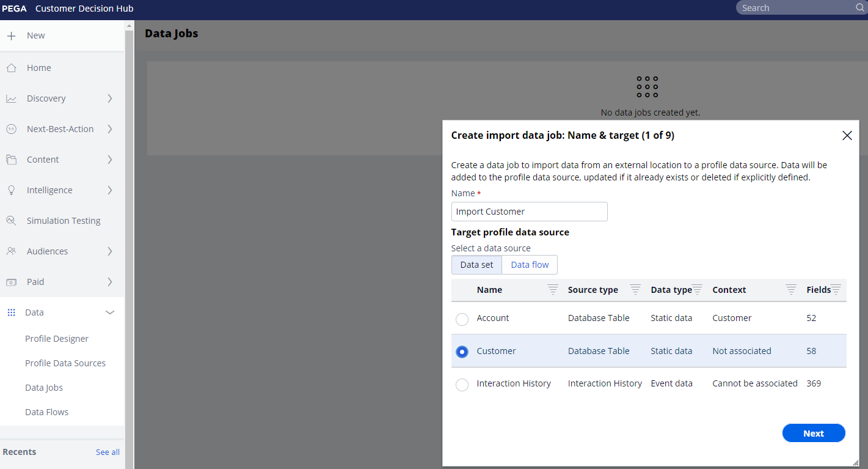
Task: Open Profile Data Sources
Action: tap(65, 363)
